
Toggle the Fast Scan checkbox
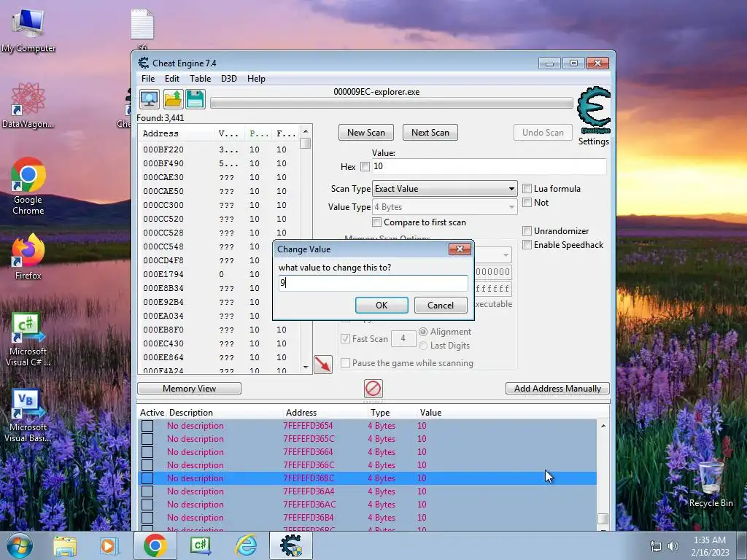(345, 338)
